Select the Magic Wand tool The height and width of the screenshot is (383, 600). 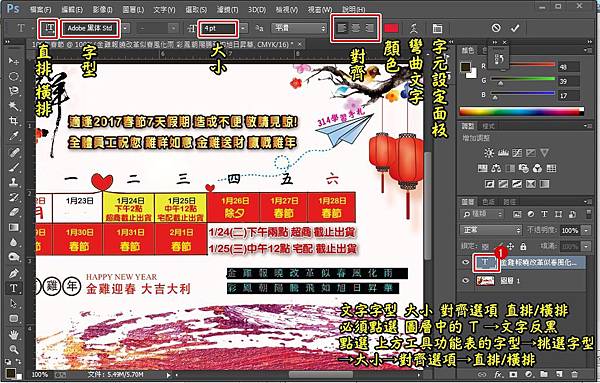(x=14, y=106)
